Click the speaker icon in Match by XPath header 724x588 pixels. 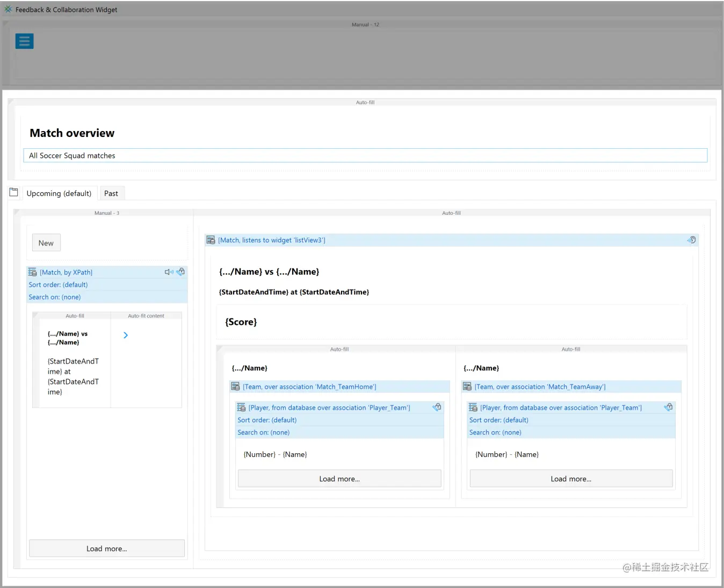(169, 272)
